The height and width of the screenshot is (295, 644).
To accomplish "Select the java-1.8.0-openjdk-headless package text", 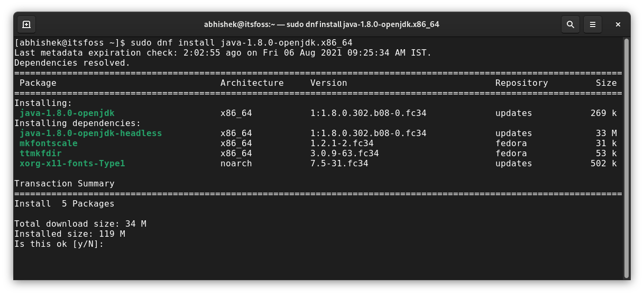I will (x=91, y=133).
